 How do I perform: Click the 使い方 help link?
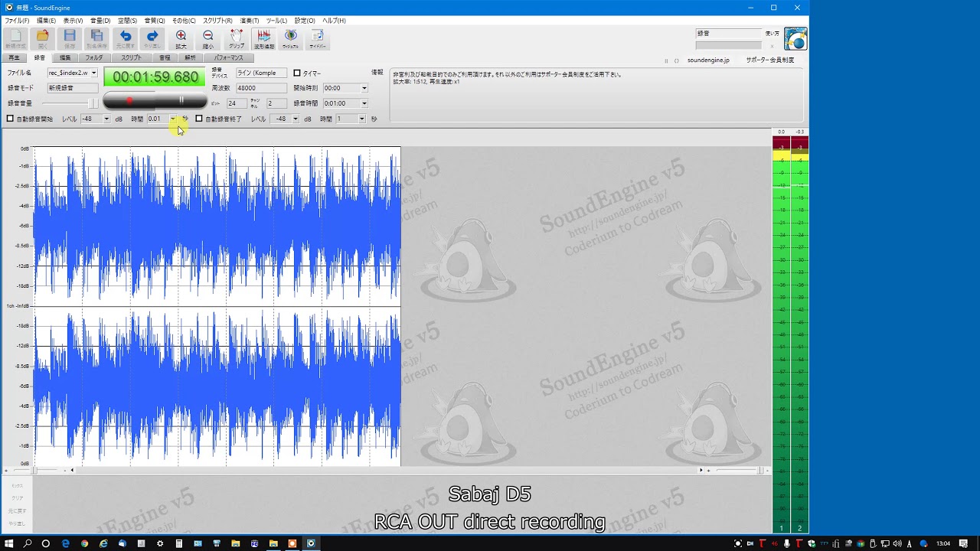772,34
